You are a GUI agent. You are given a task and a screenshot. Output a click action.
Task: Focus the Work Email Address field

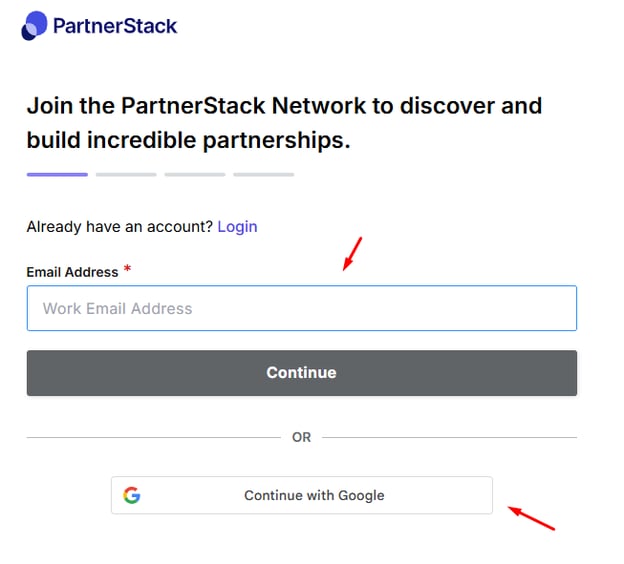[302, 308]
